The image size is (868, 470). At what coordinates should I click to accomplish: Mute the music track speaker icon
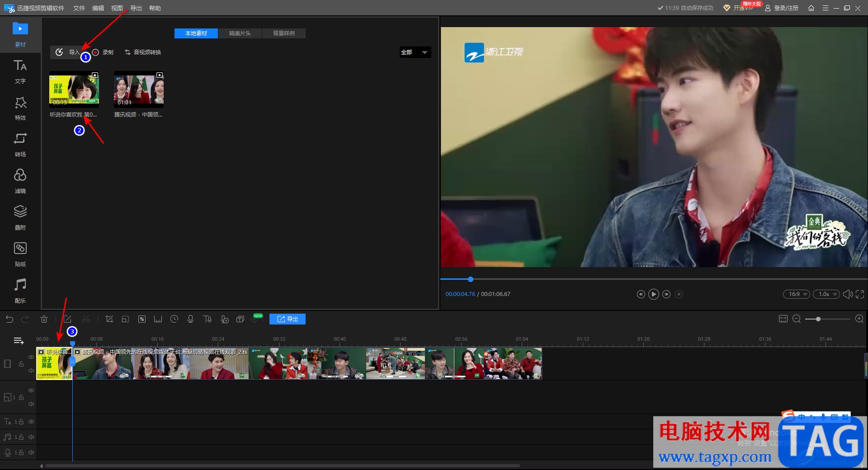(31, 437)
